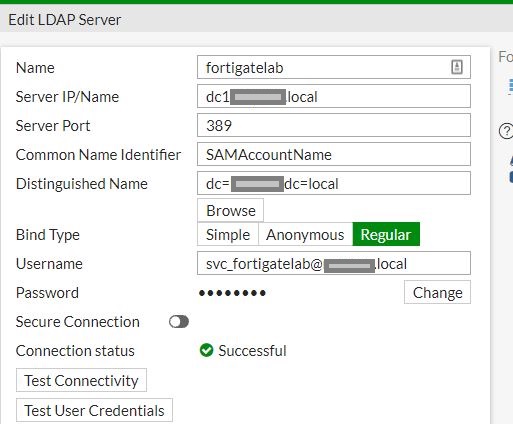Screen dimensions: 513x424
Task: Click Test User Credentials button
Action: tap(94, 410)
